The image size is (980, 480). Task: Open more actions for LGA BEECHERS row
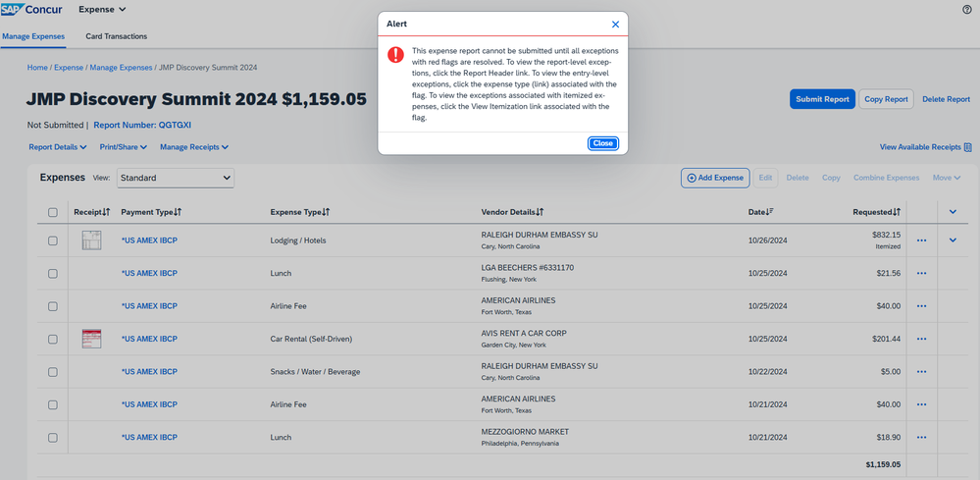921,273
